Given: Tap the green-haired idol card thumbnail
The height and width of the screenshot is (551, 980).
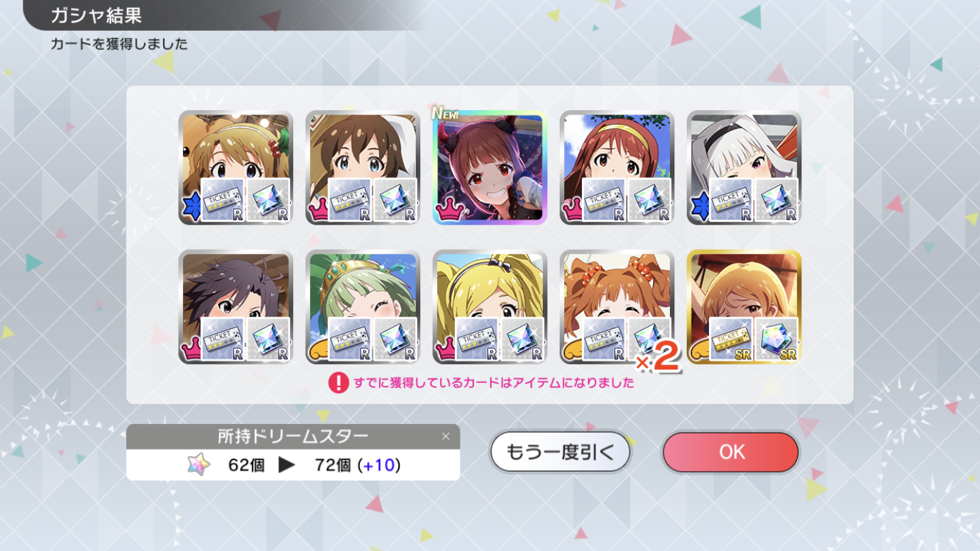Looking at the screenshot, I should tap(362, 306).
